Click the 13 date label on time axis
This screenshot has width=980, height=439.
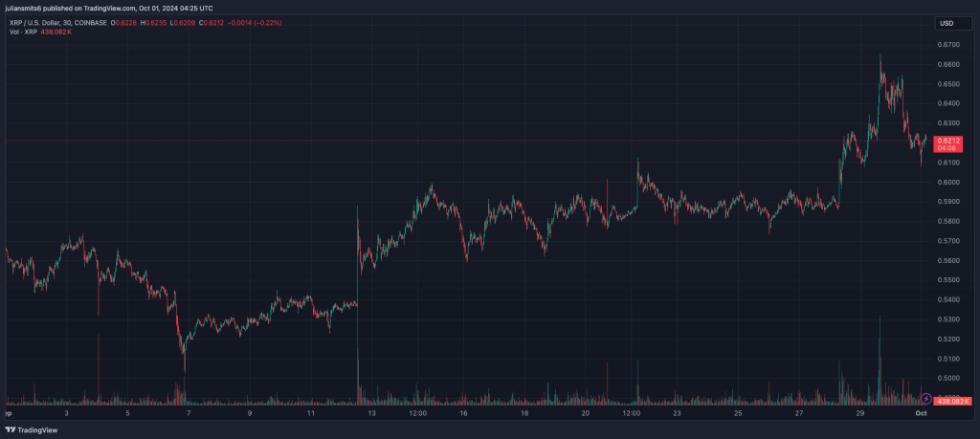372,413
